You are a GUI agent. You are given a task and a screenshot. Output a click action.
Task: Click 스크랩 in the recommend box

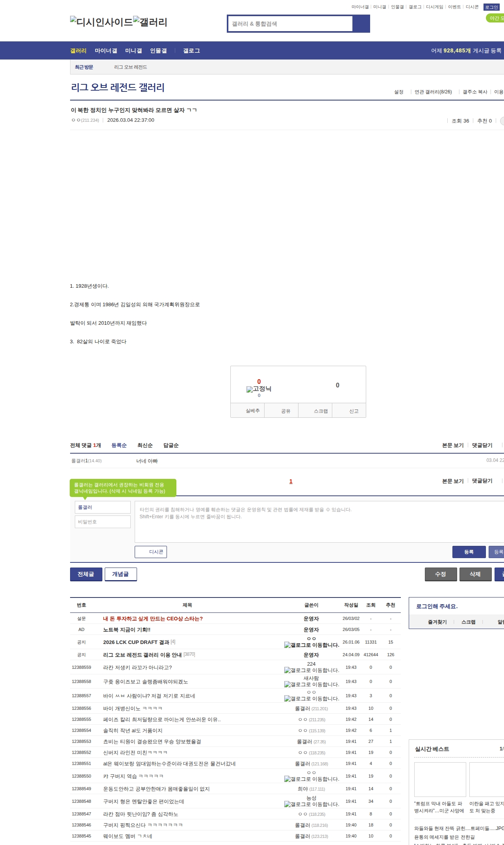tap(316, 411)
